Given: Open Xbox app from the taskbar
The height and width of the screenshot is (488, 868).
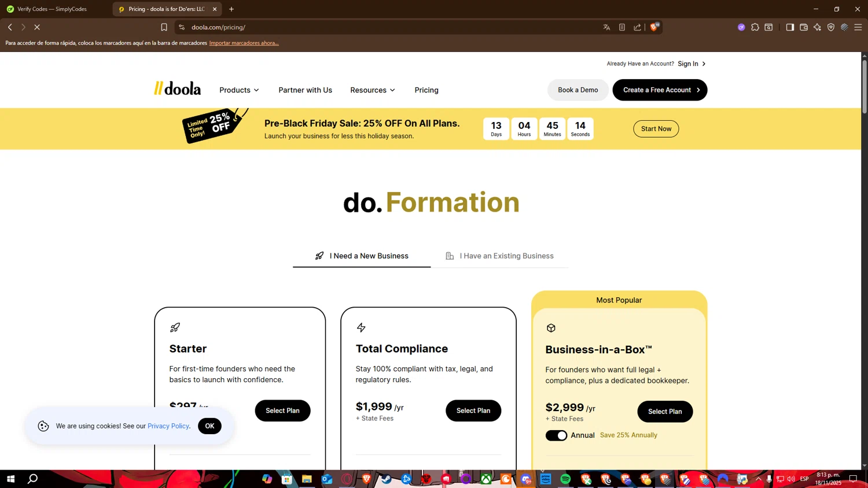Looking at the screenshot, I should click(x=486, y=479).
